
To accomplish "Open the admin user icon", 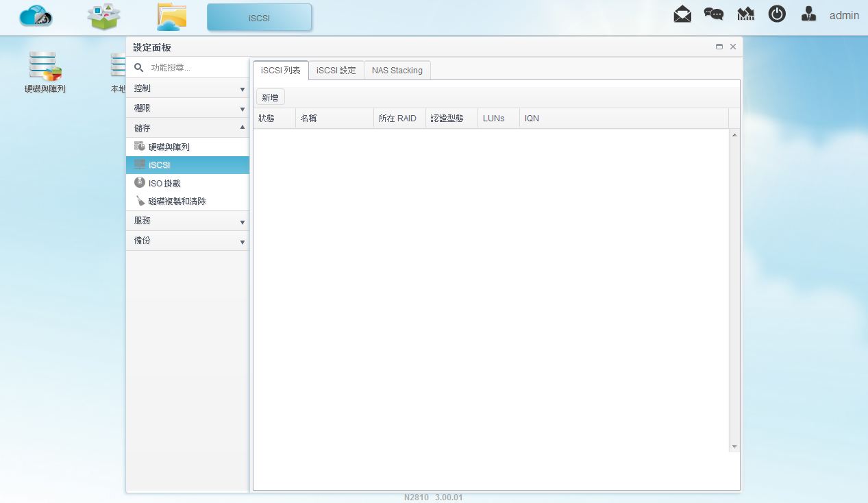I will 808,14.
